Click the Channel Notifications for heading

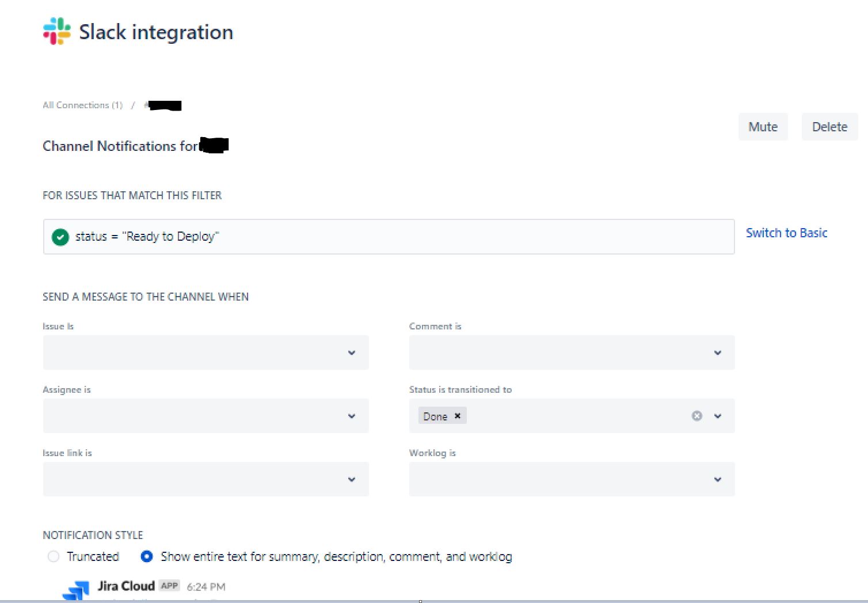[x=120, y=146]
